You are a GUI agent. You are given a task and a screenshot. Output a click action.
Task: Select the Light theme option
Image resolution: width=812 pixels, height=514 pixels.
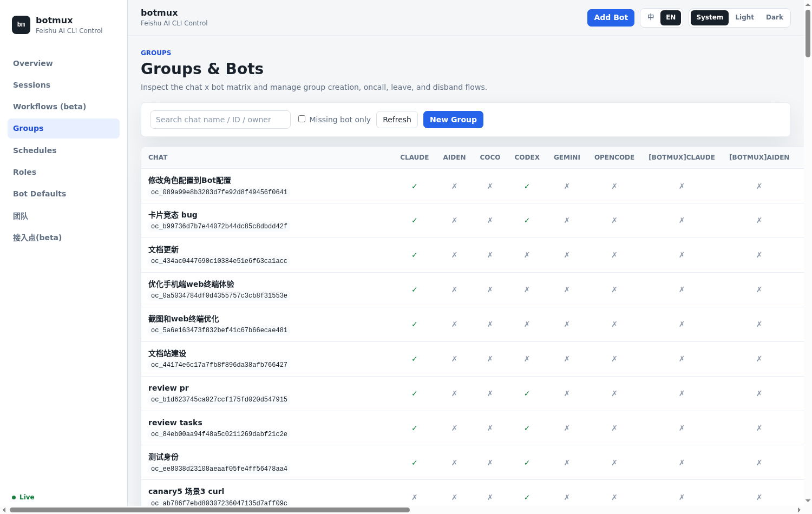coord(744,17)
